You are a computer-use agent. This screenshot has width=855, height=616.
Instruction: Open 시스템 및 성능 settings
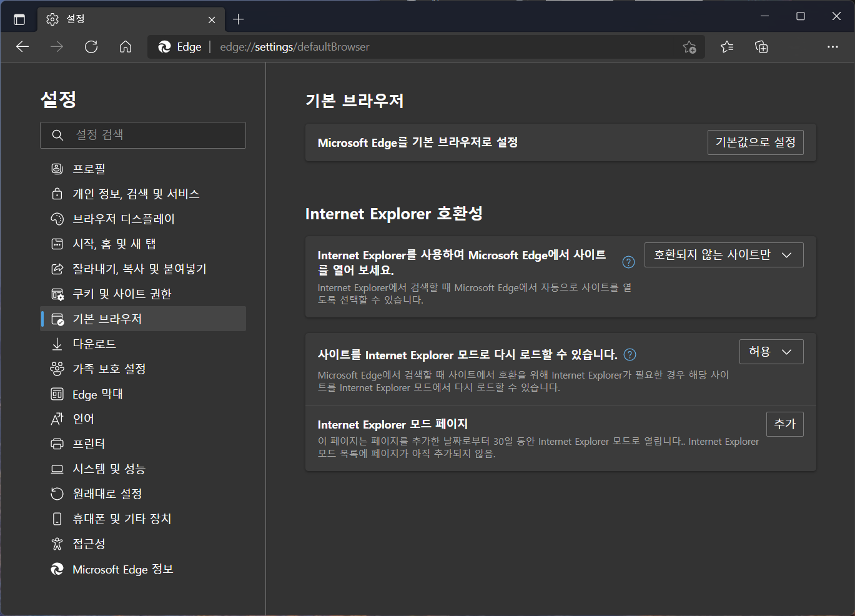(143, 469)
